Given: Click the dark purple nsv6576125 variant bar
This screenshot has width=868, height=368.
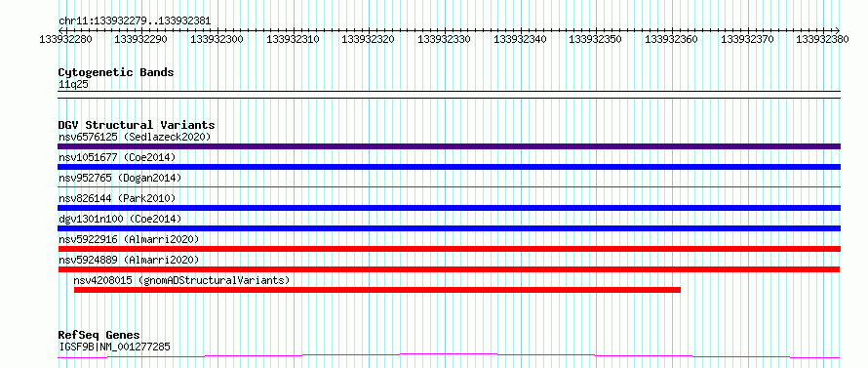Looking at the screenshot, I should [x=449, y=146].
